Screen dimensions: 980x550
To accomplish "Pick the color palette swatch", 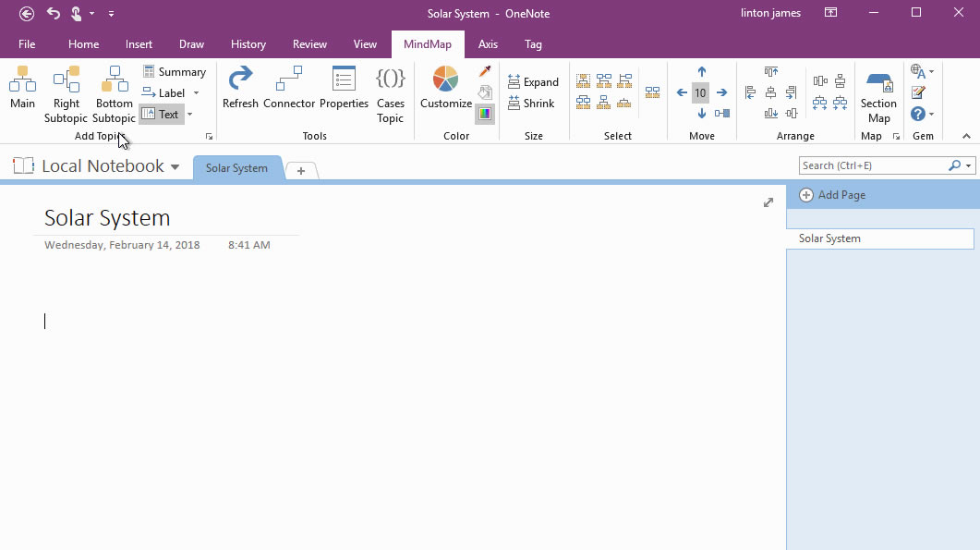I will coord(485,114).
